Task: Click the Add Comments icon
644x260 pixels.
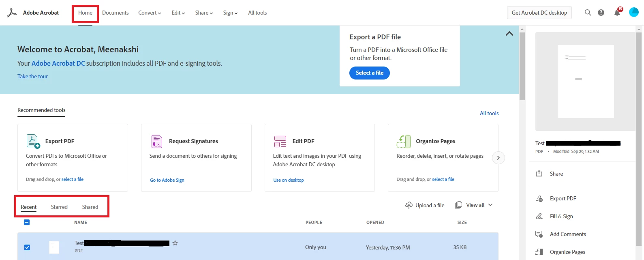Action: tap(539, 234)
